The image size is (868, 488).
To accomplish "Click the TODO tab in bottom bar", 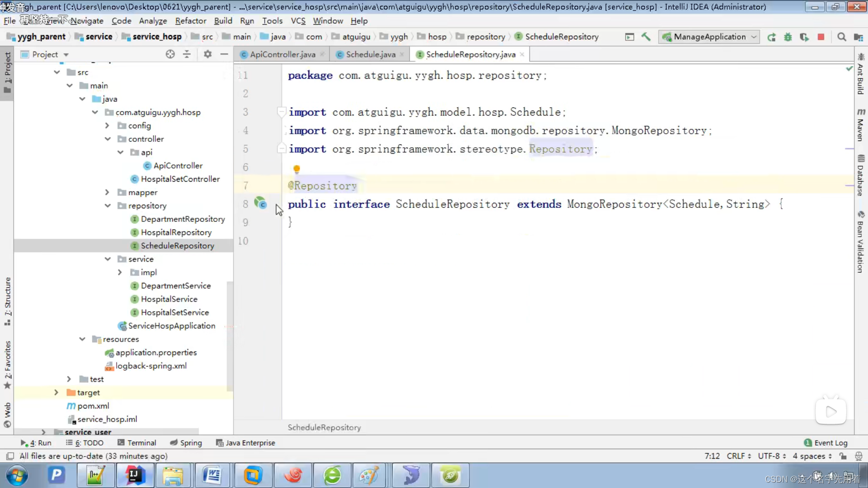I will coord(89,442).
